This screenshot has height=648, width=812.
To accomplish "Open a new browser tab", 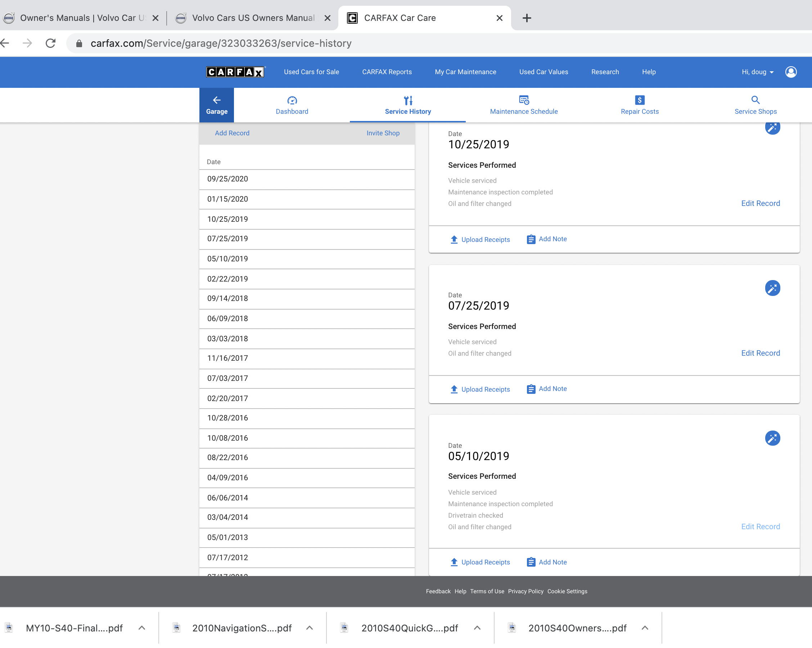I will pyautogui.click(x=527, y=18).
